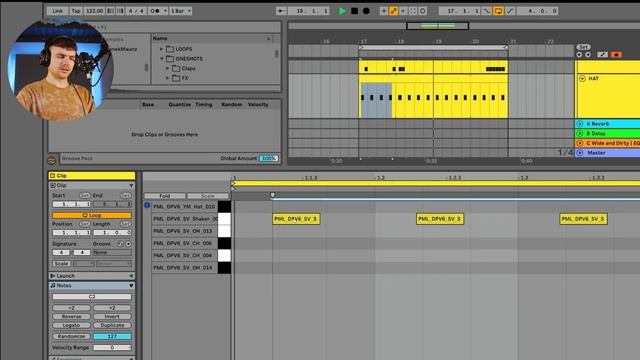This screenshot has height=360, width=640.
Task: Open the Hot-Swap Groove icon
Action: [x=128, y=244]
